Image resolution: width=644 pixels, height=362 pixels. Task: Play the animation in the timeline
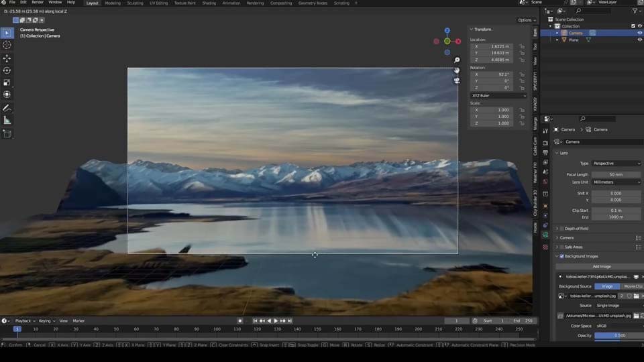click(x=276, y=321)
